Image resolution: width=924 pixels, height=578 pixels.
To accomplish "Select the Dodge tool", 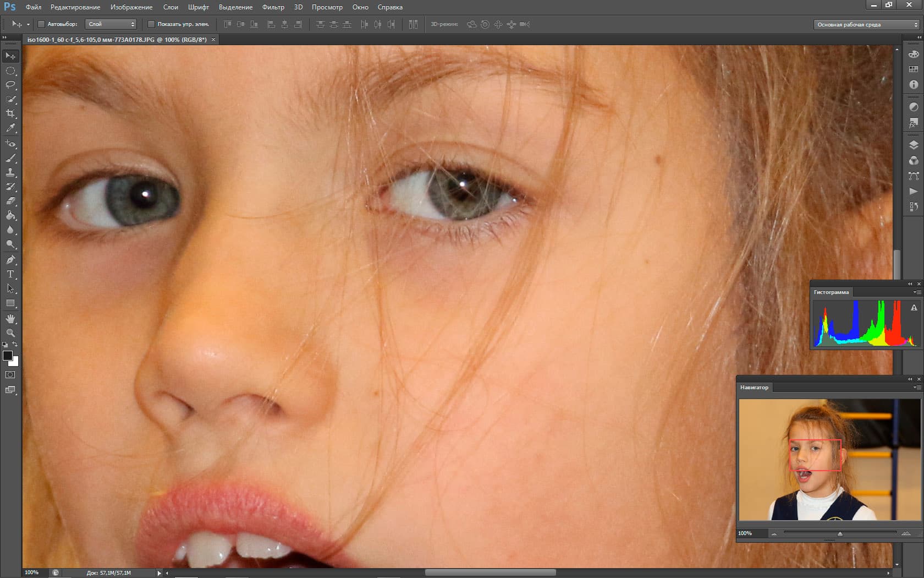I will 10,244.
